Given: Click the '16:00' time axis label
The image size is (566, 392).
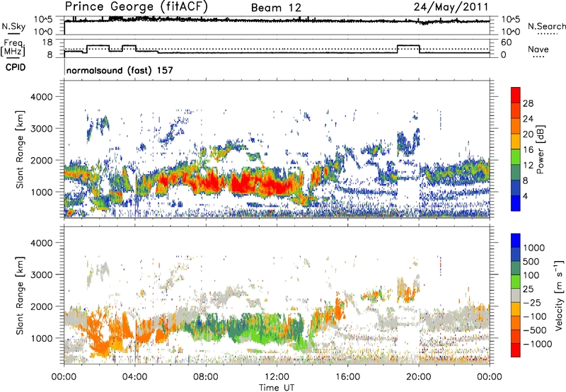Looking at the screenshot, I should click(347, 377).
